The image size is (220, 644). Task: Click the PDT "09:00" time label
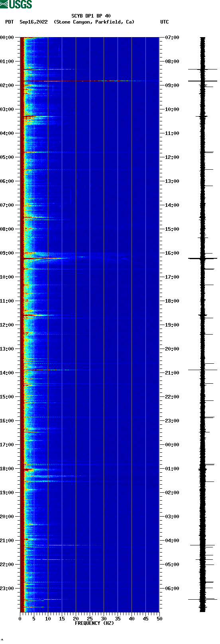[x=7, y=253]
